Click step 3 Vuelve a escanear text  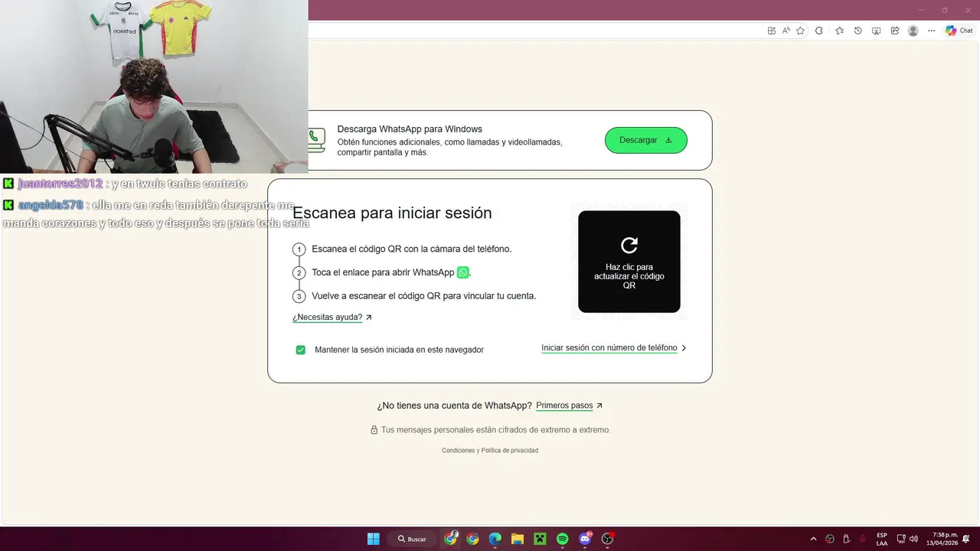(424, 296)
